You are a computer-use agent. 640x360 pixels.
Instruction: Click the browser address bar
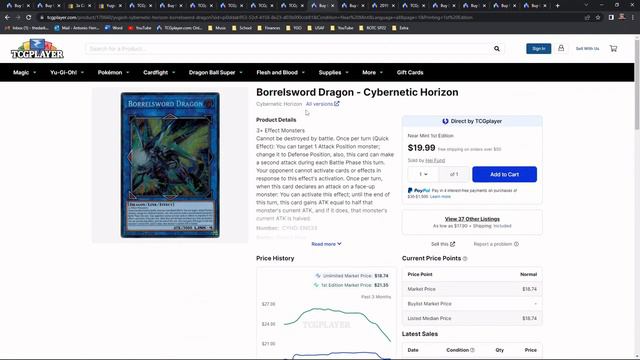pyautogui.click(x=310, y=18)
